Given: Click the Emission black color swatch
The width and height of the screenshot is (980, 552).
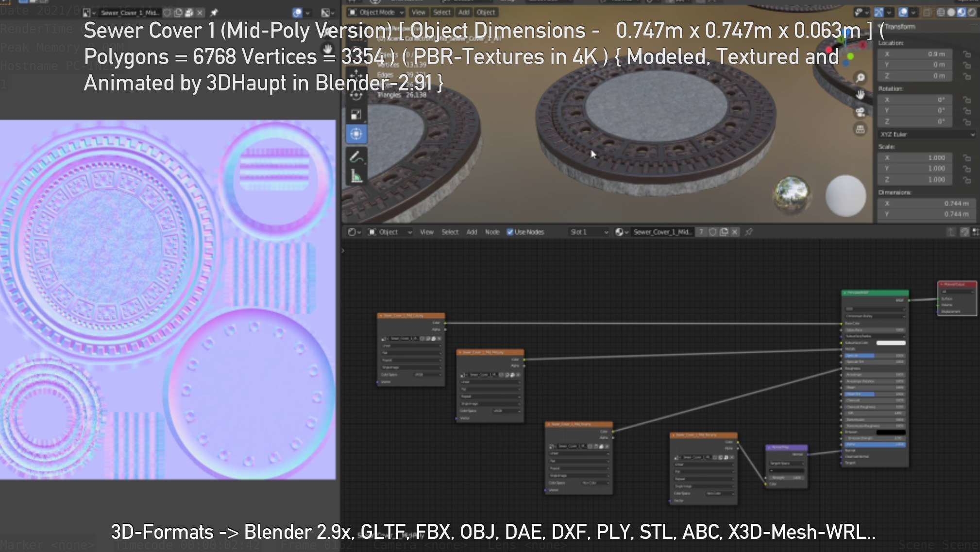Looking at the screenshot, I should point(890,432).
